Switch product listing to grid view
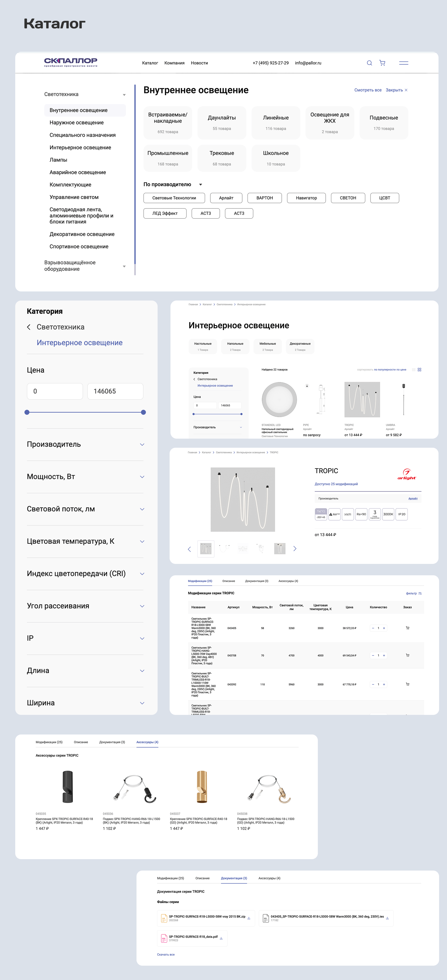The height and width of the screenshot is (980, 447). (419, 370)
